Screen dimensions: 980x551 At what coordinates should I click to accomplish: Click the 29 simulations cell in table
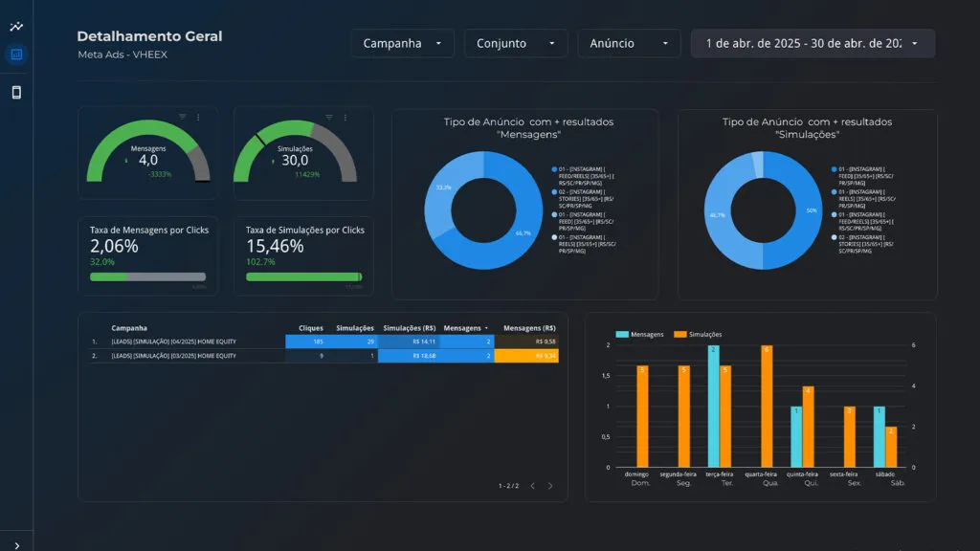352,342
